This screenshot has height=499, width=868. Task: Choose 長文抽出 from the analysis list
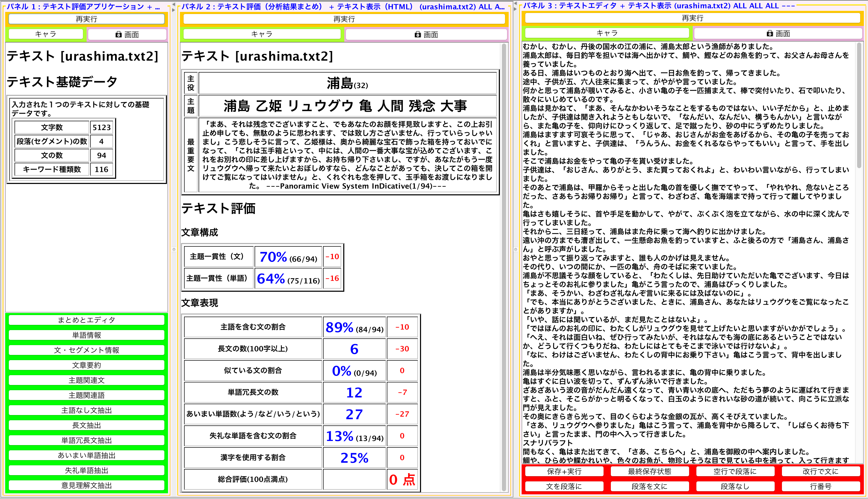(86, 425)
